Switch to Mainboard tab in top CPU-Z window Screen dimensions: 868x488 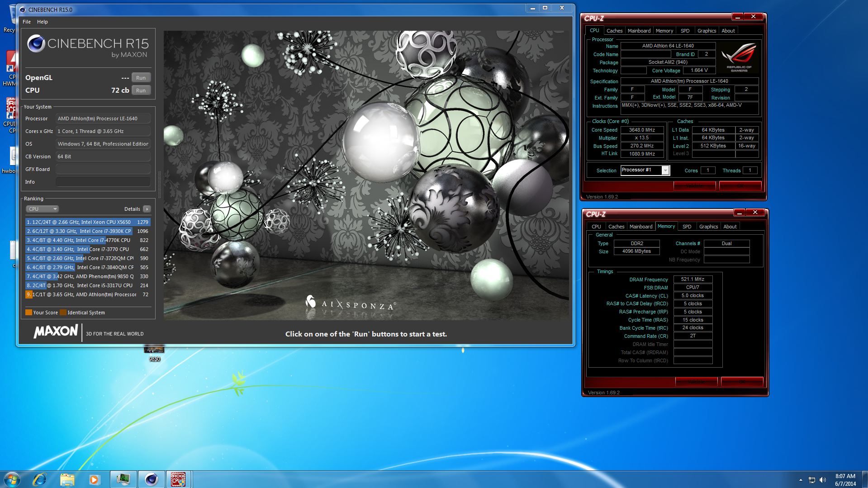click(x=639, y=31)
